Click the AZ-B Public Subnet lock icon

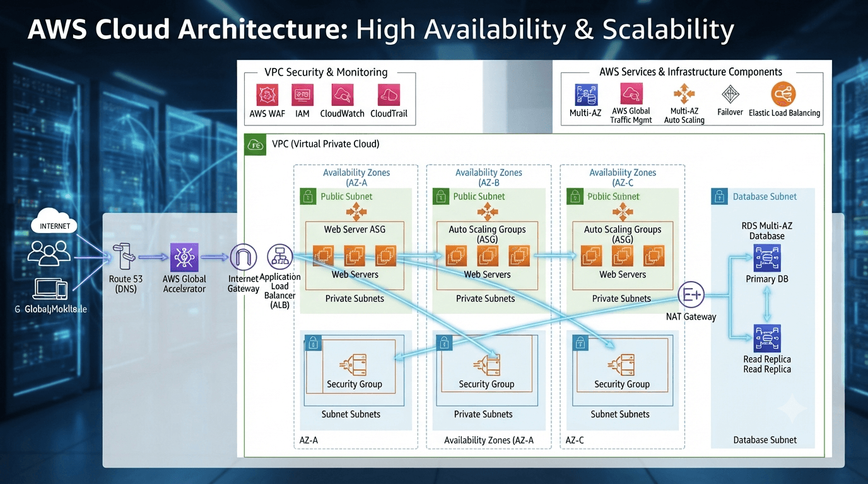coord(440,197)
